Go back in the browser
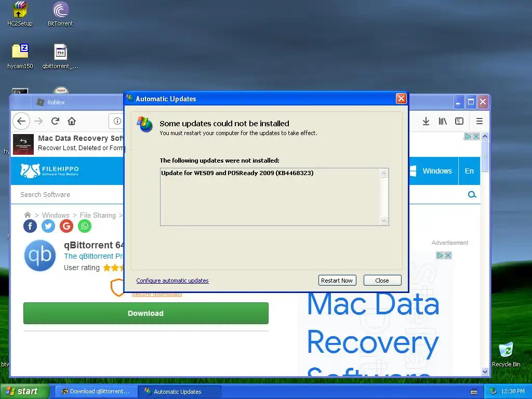Image resolution: width=532 pixels, height=399 pixels. [x=21, y=121]
